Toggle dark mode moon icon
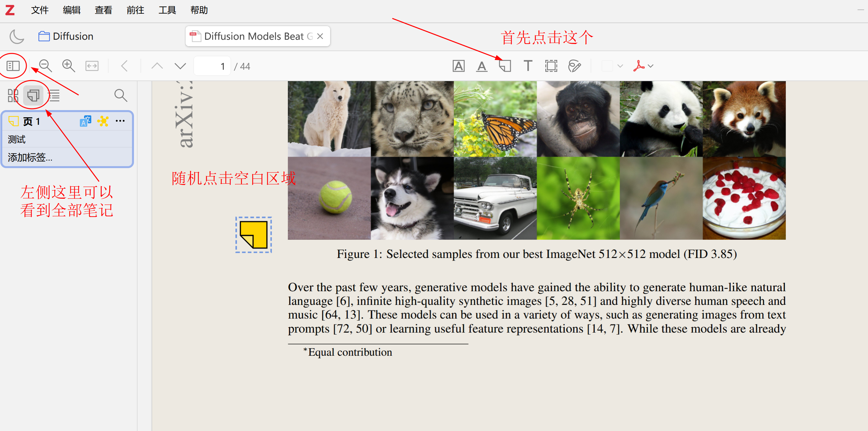The image size is (868, 431). click(17, 36)
